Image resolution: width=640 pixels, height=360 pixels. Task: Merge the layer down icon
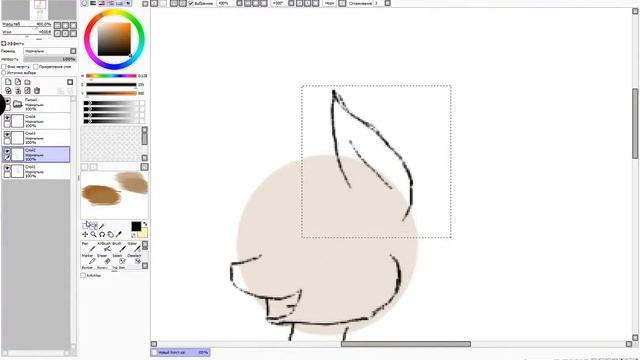pos(18,91)
